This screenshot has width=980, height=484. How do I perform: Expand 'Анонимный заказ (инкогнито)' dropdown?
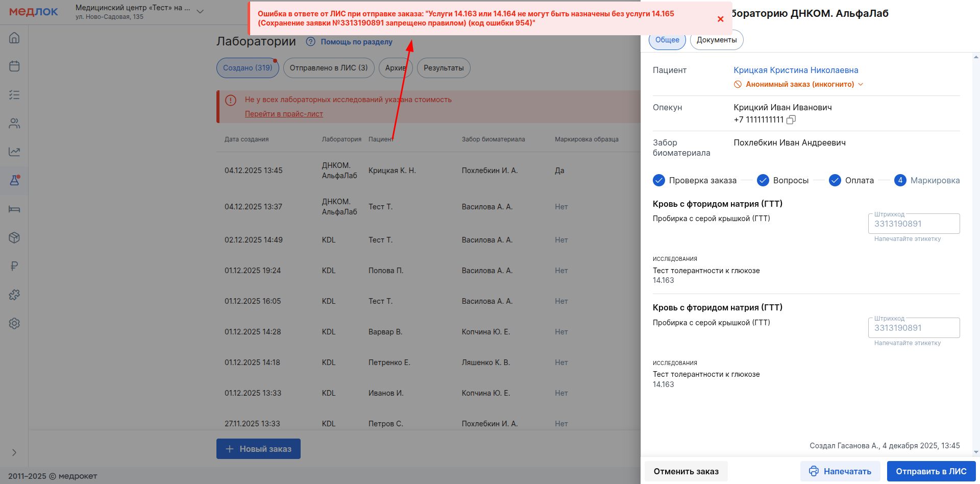(x=861, y=84)
